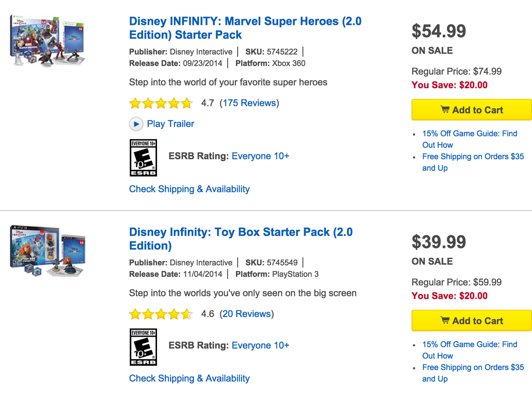Open Disney Infinity: Toy Box Starter Pack title
This screenshot has height=393, width=532.
pyautogui.click(x=240, y=239)
